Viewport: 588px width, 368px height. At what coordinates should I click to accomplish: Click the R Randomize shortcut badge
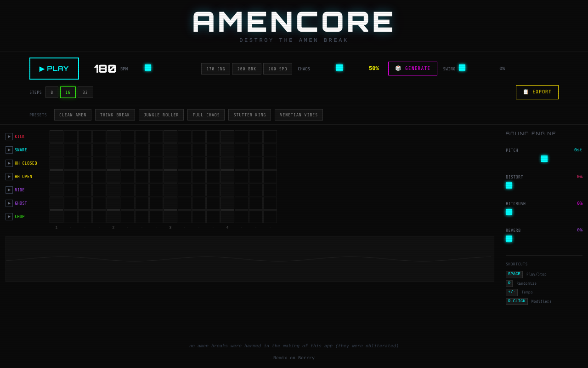[509, 284]
